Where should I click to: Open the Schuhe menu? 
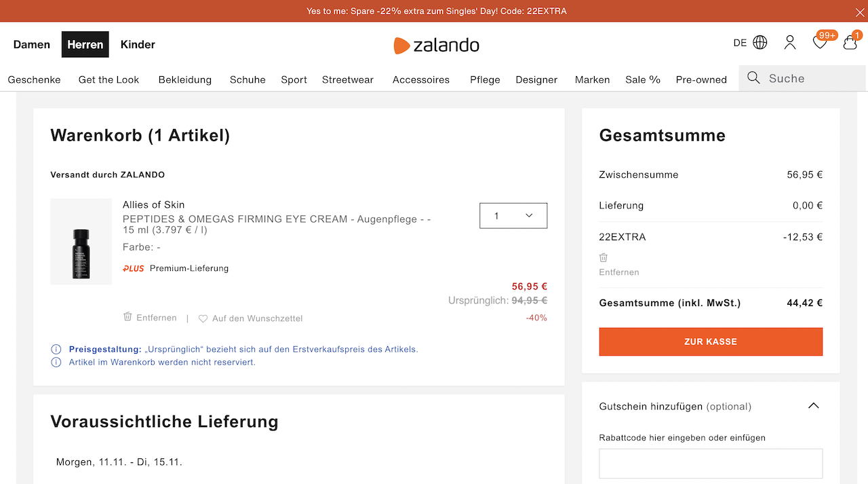coord(248,79)
